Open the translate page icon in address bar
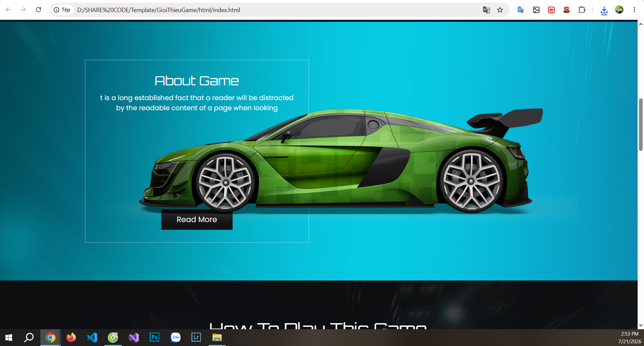Screen dimensions: 644x346 coord(486,10)
